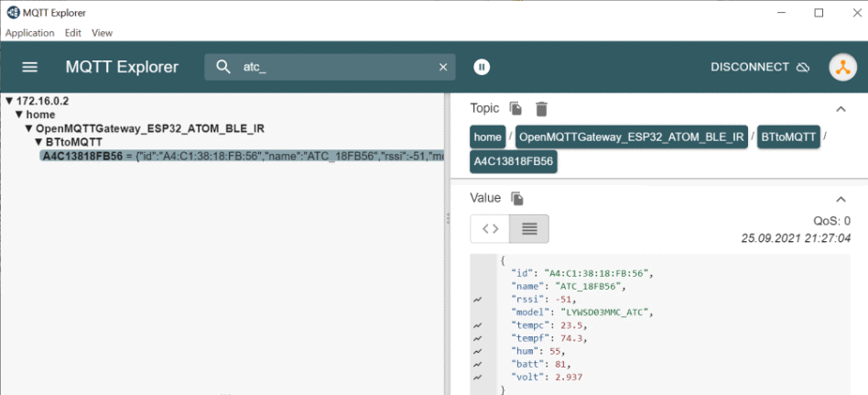Click the search magnifier icon

point(223,67)
